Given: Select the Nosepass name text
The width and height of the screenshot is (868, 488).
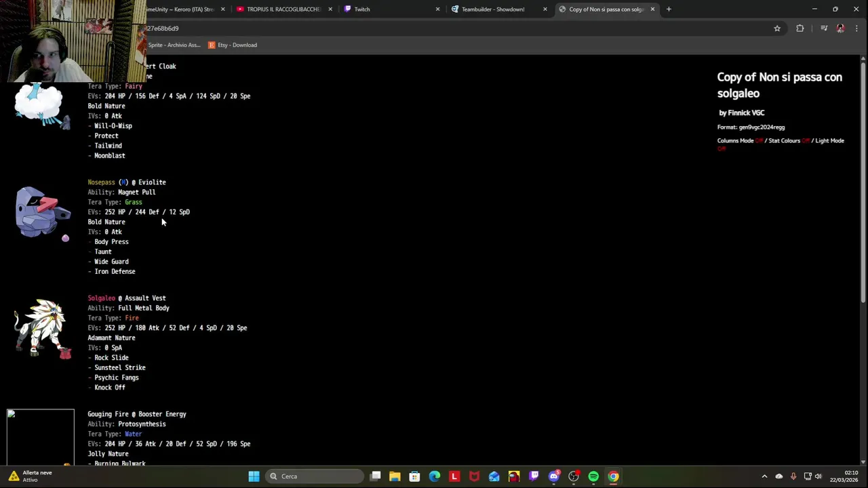Looking at the screenshot, I should click(101, 182).
